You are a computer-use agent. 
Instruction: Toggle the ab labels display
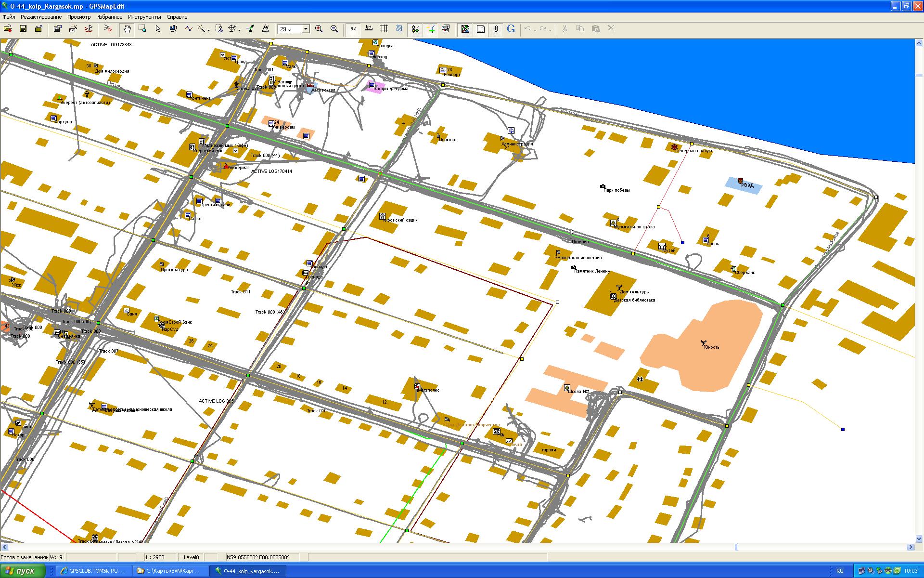click(x=353, y=29)
